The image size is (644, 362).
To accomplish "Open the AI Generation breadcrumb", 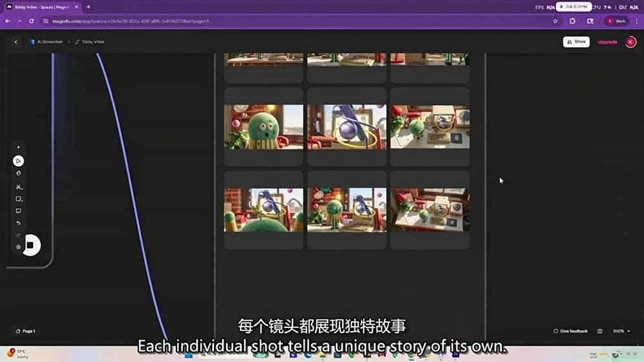I will 46,42.
